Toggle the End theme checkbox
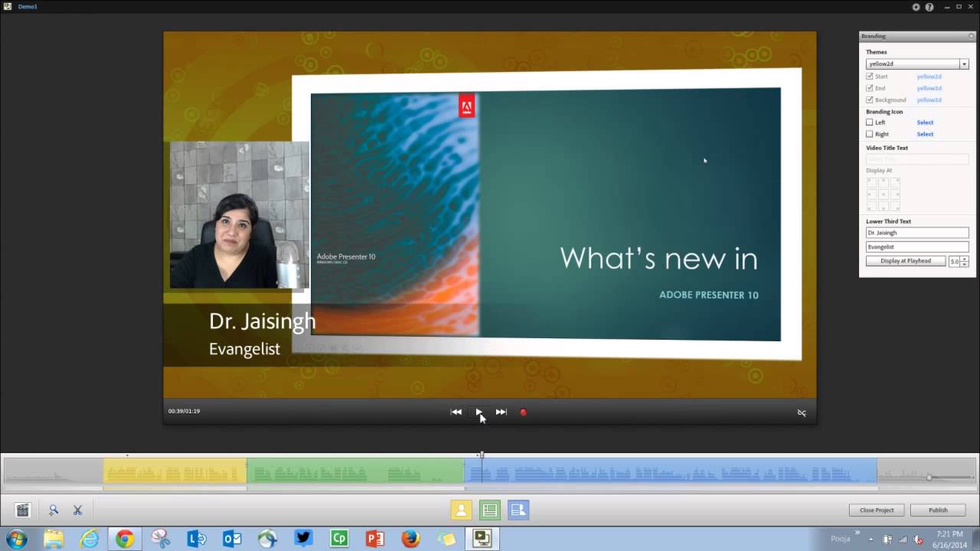The width and height of the screenshot is (980, 551). pyautogui.click(x=870, y=88)
